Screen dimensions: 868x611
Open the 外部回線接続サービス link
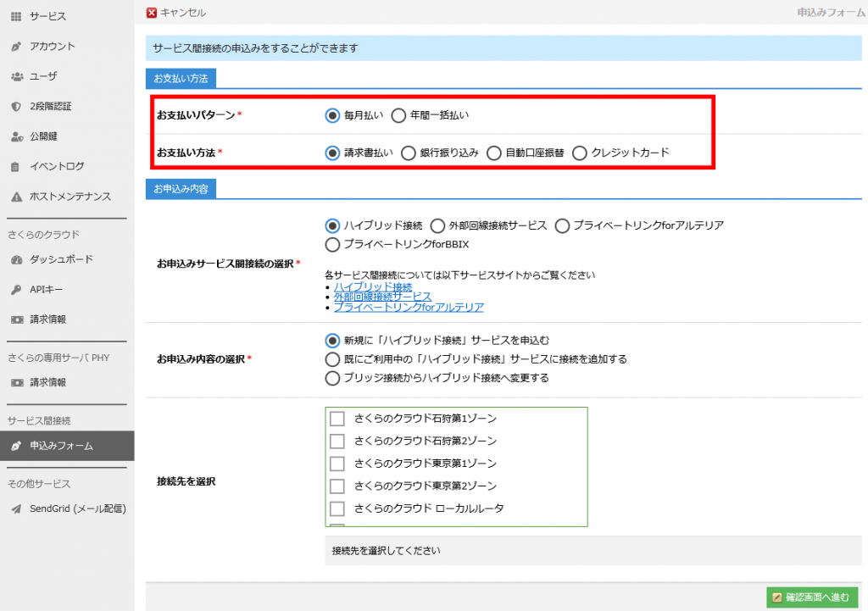(382, 297)
